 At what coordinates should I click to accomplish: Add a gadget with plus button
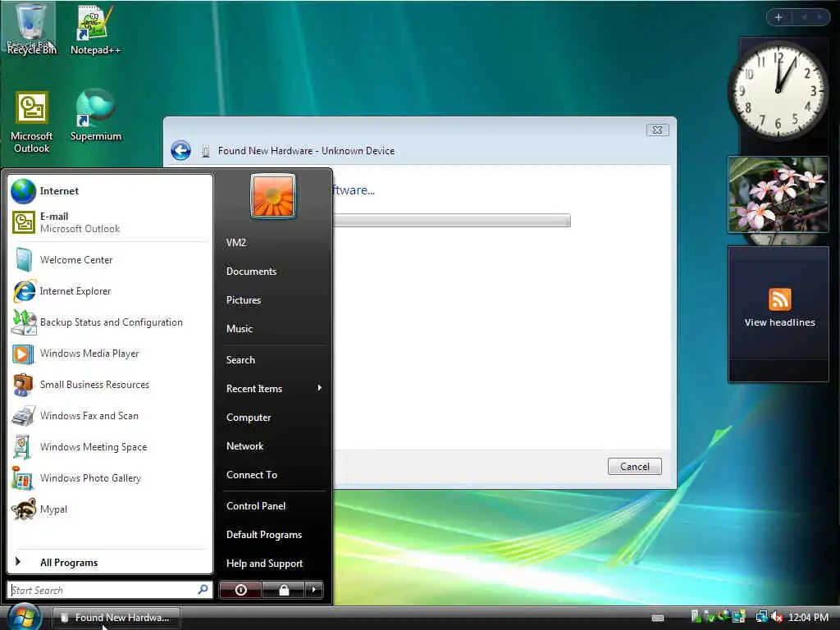coord(778,17)
